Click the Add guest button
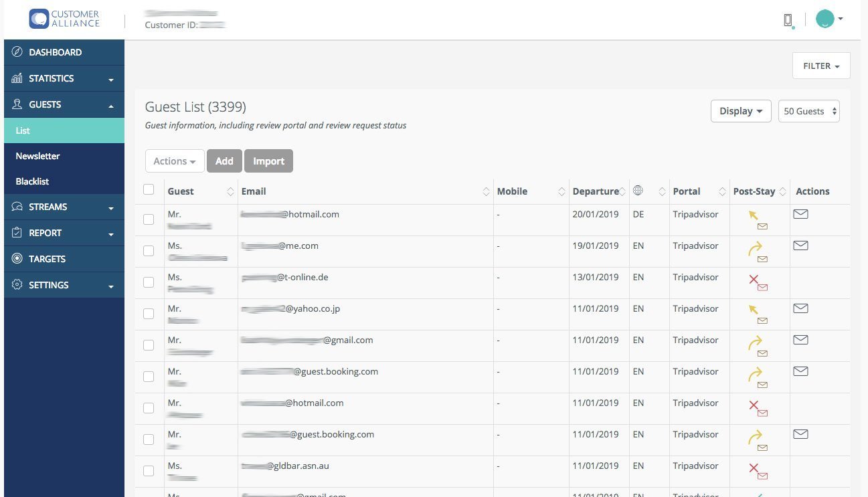 tap(224, 161)
